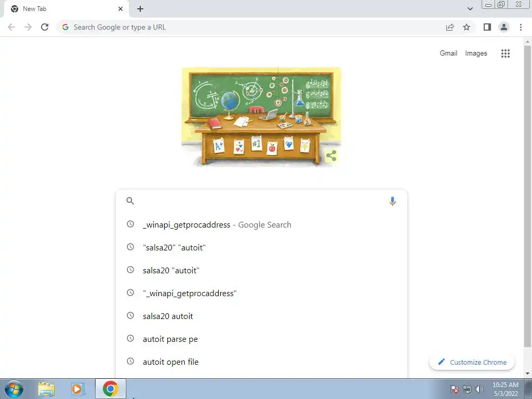This screenshot has height=399, width=532.
Task: Open Action Center flag in system tray
Action: [x=455, y=389]
